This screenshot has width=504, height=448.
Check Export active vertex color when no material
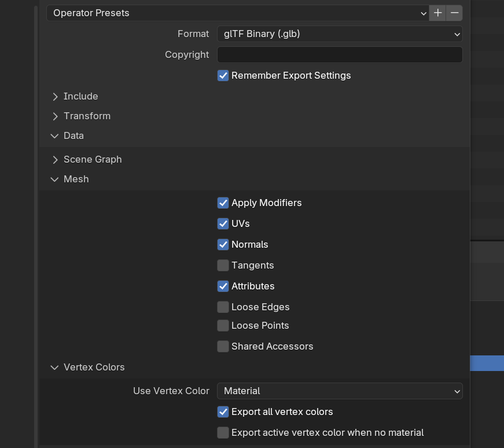[x=223, y=433]
